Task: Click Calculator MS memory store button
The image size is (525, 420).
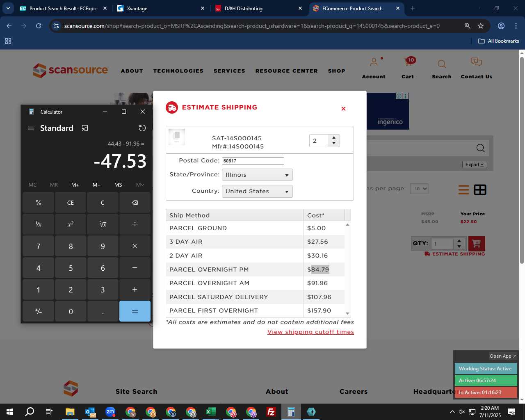Action: click(x=118, y=185)
